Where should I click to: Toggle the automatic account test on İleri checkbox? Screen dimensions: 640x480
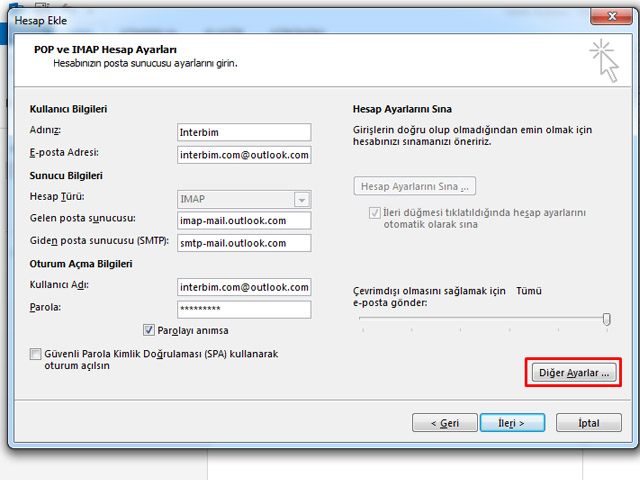(375, 213)
